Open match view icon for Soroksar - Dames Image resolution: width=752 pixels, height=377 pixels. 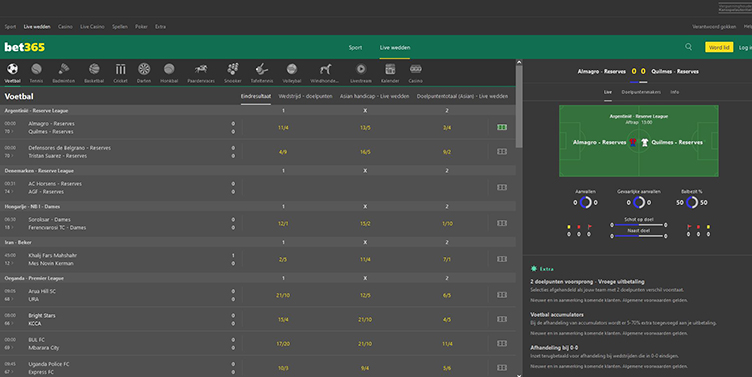[x=502, y=223]
